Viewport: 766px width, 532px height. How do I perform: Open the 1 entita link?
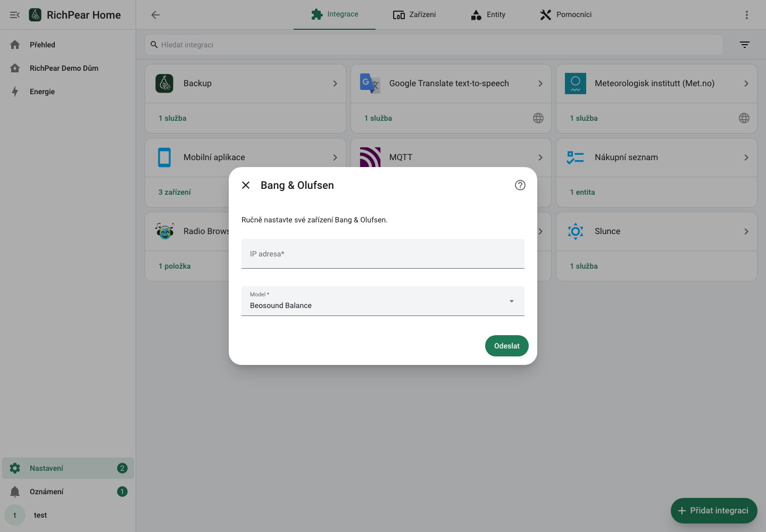[x=582, y=192]
